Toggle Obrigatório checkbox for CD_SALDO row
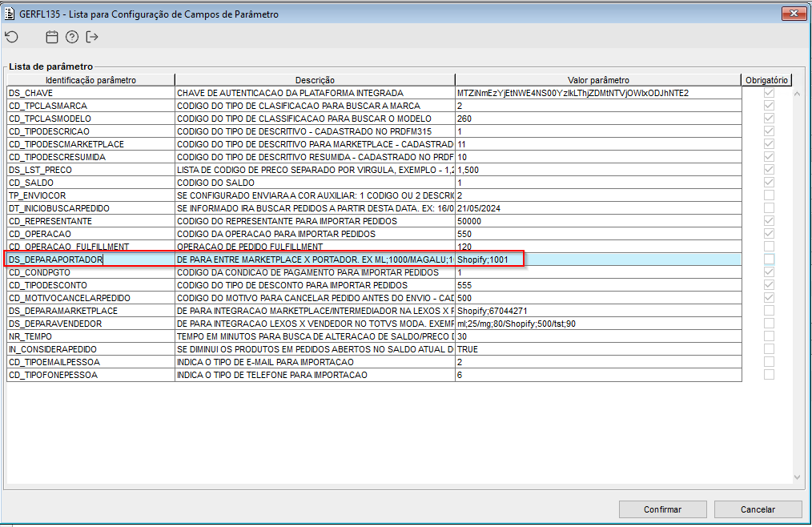The width and height of the screenshot is (812, 527). pos(769,183)
